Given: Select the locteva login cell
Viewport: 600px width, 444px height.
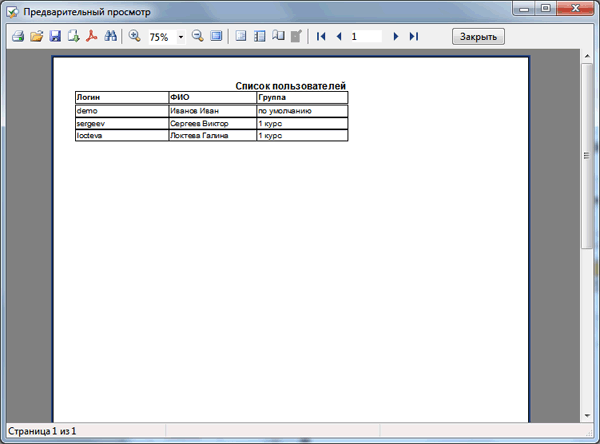Looking at the screenshot, I should point(122,135).
